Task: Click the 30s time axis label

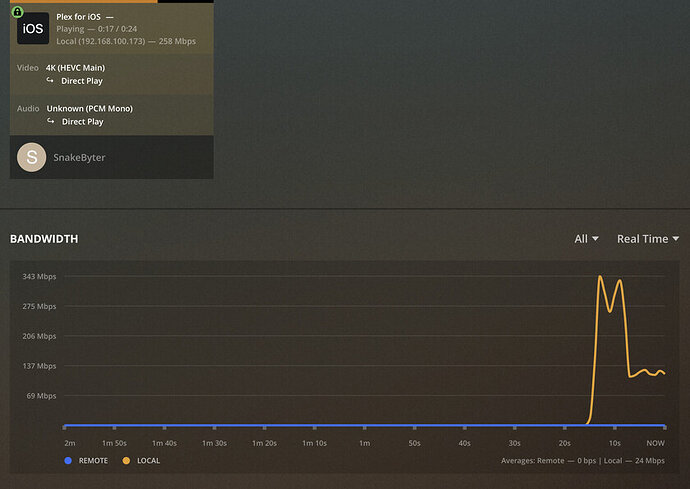Action: point(514,443)
